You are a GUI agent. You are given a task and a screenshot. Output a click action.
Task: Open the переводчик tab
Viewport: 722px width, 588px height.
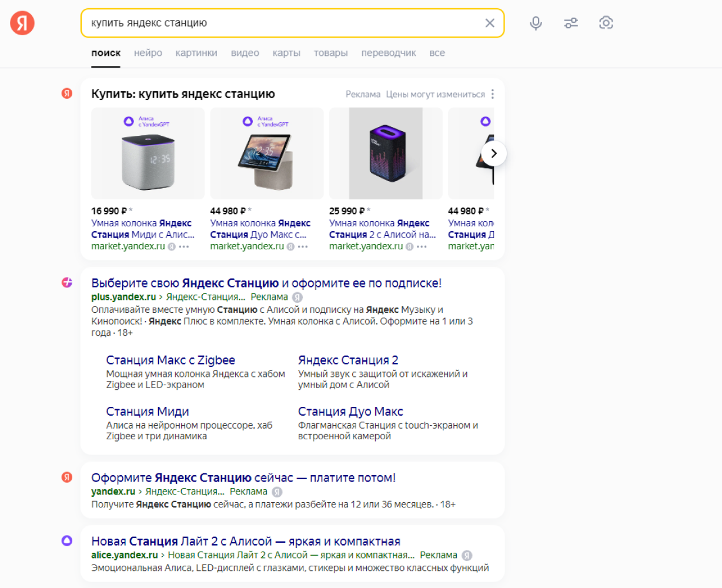389,53
